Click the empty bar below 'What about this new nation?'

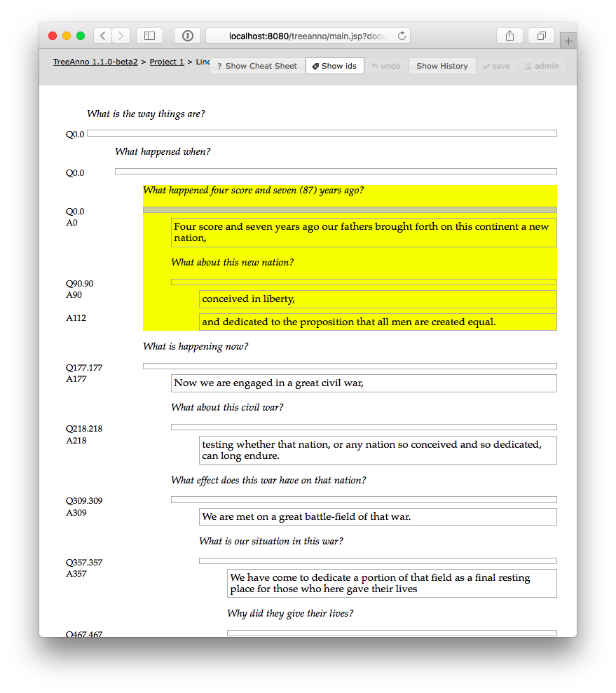pos(364,282)
